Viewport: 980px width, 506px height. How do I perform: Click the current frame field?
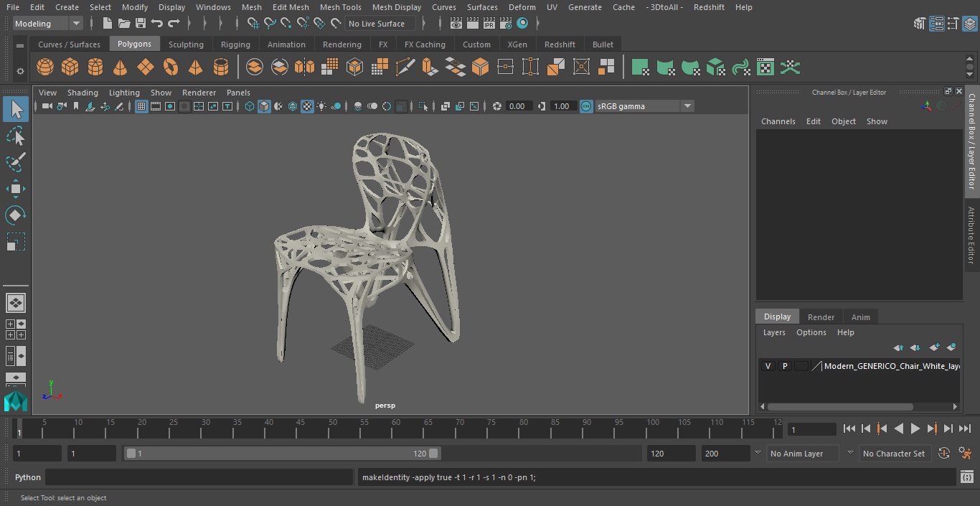[x=812, y=429]
